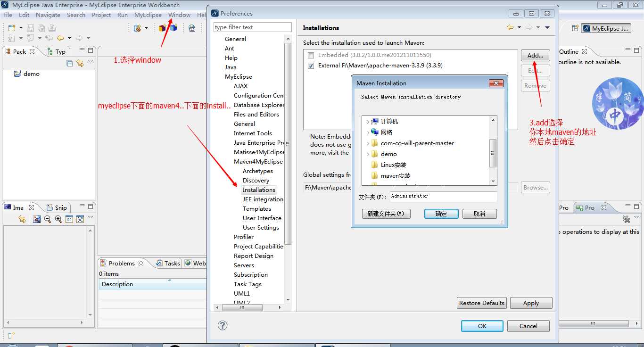Open the MyEclipse menu
The width and height of the screenshot is (644, 347).
148,15
